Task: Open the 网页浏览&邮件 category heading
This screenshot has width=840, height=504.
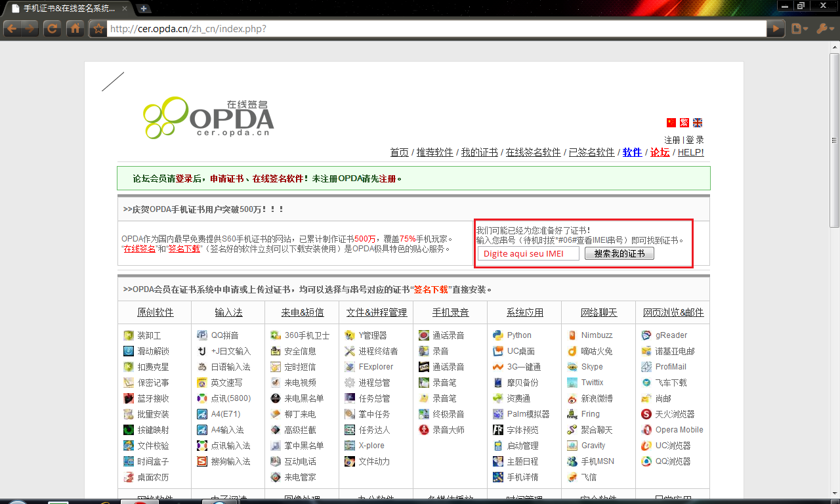Action: [x=673, y=312]
